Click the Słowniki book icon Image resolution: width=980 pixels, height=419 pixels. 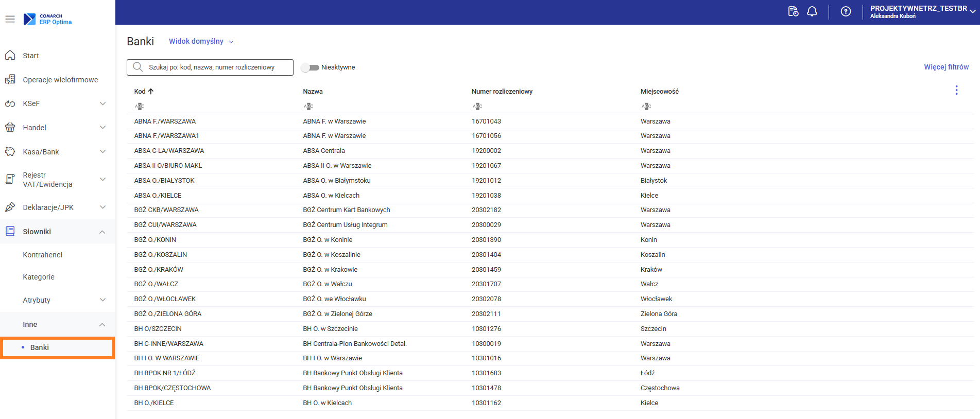(x=10, y=231)
